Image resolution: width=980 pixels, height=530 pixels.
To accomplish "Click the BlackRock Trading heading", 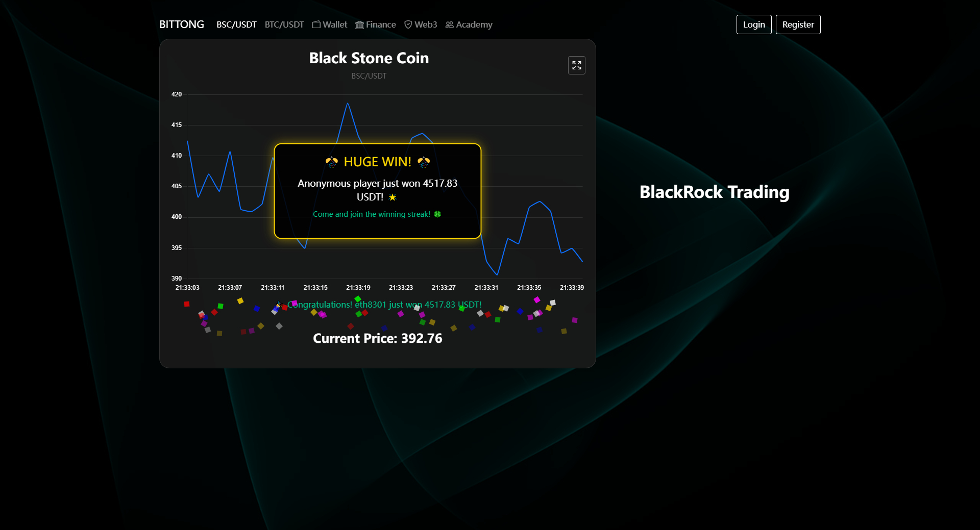I will pyautogui.click(x=714, y=192).
